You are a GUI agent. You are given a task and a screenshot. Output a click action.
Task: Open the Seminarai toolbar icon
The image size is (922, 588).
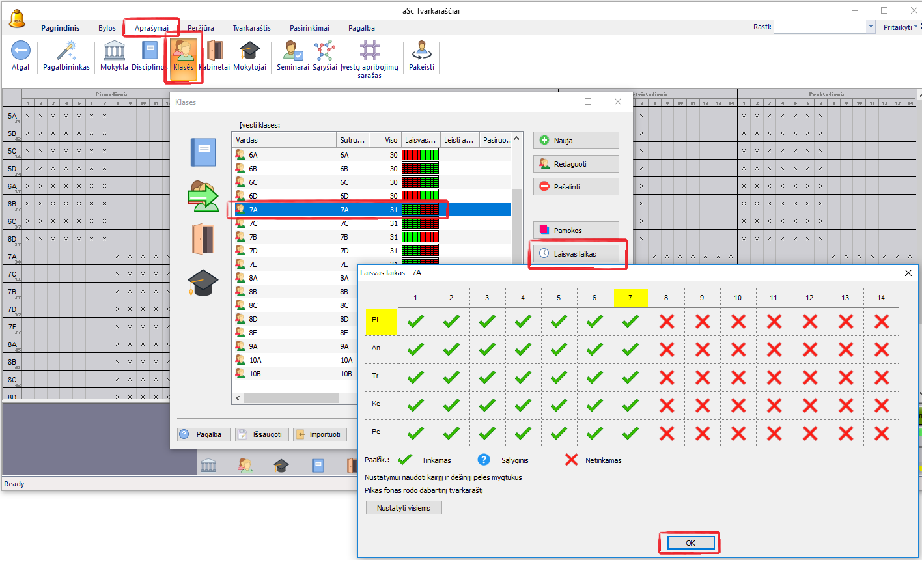pyautogui.click(x=292, y=51)
